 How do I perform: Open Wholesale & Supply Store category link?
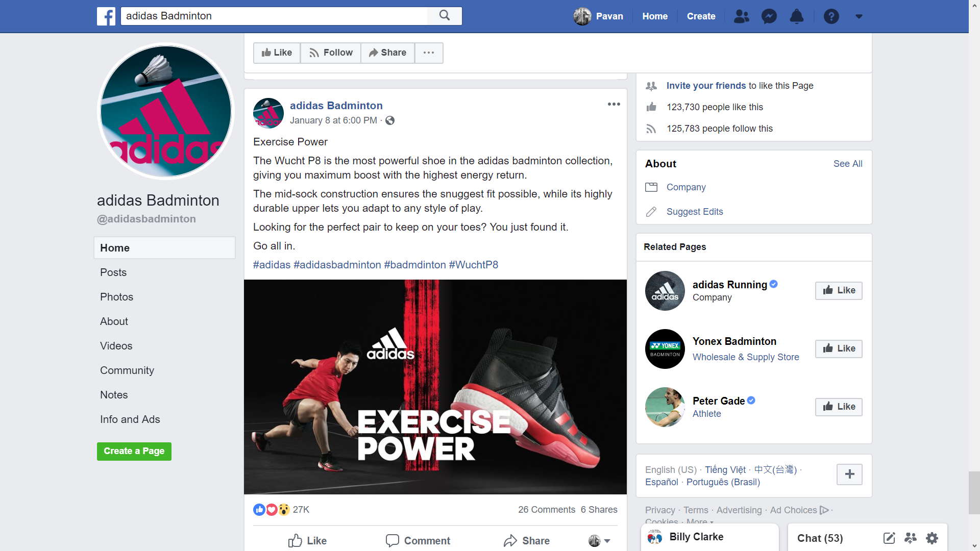pyautogui.click(x=746, y=357)
